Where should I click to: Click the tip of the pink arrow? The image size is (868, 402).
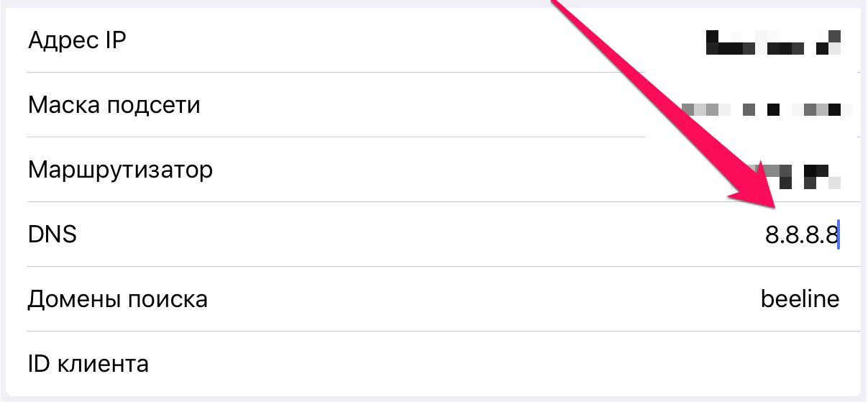(x=775, y=208)
